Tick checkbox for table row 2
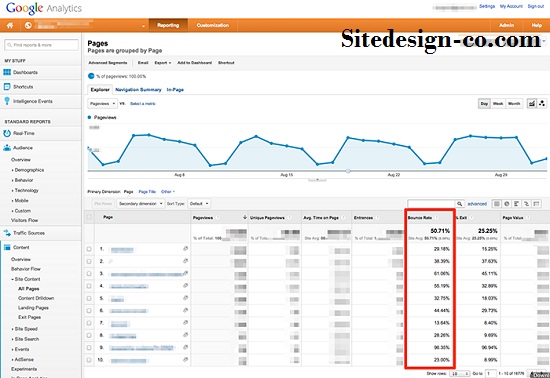The width and height of the screenshot is (550, 378). coord(89,261)
